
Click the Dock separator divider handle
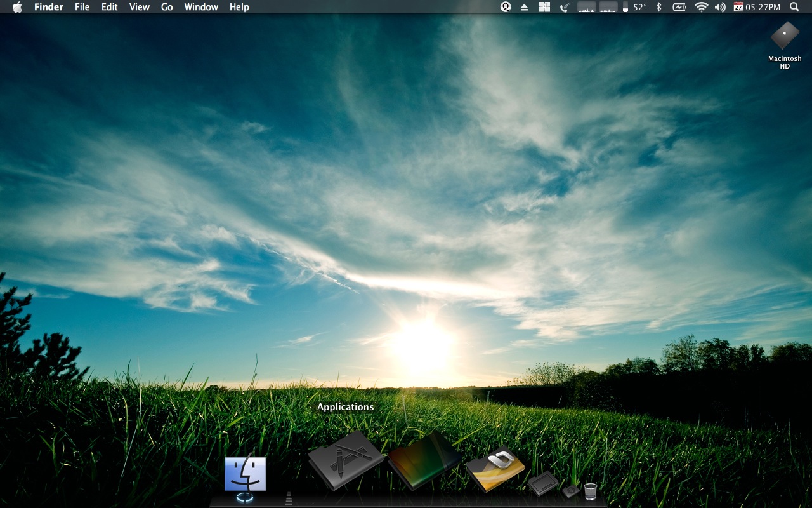pyautogui.click(x=289, y=498)
